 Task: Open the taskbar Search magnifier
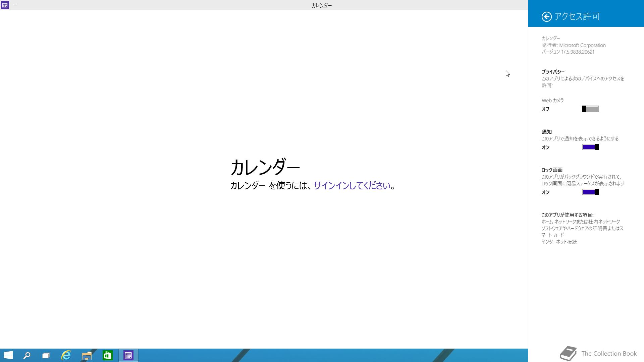click(x=27, y=355)
